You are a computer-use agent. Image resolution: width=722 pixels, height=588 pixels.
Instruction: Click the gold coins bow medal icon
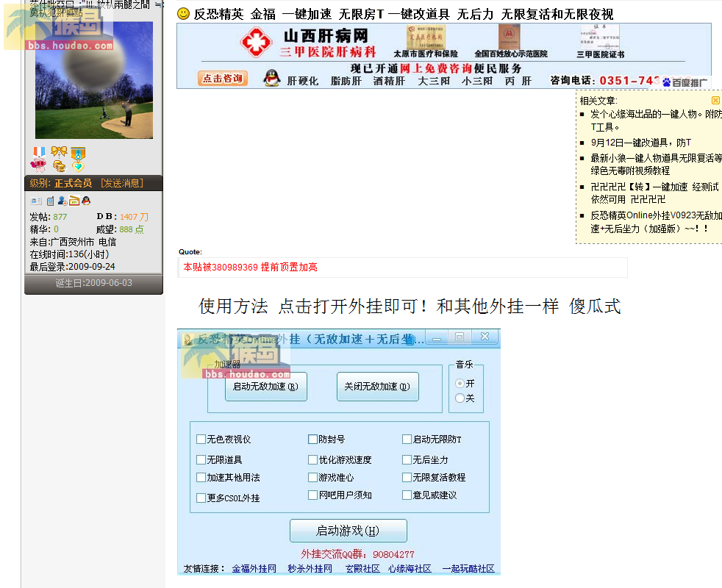(x=59, y=159)
